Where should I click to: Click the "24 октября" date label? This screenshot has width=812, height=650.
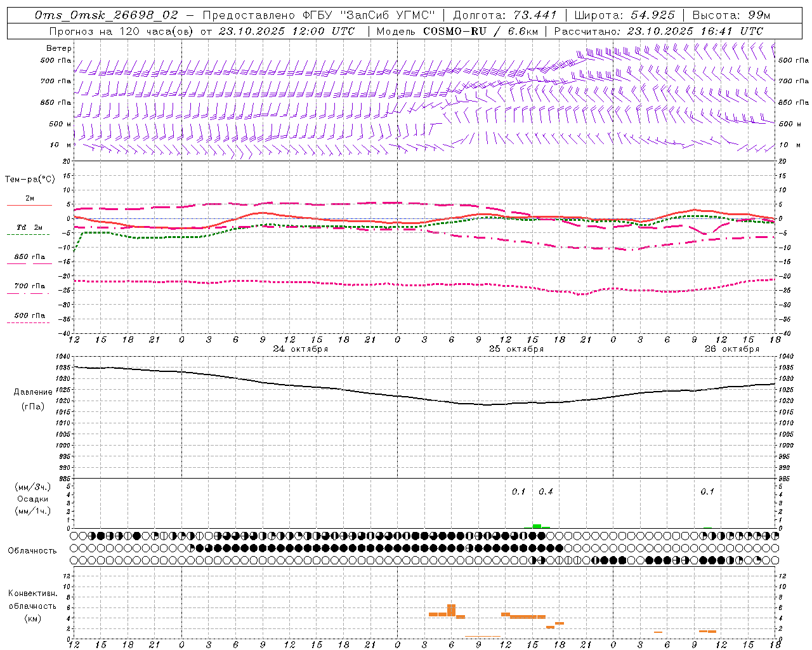click(x=301, y=349)
